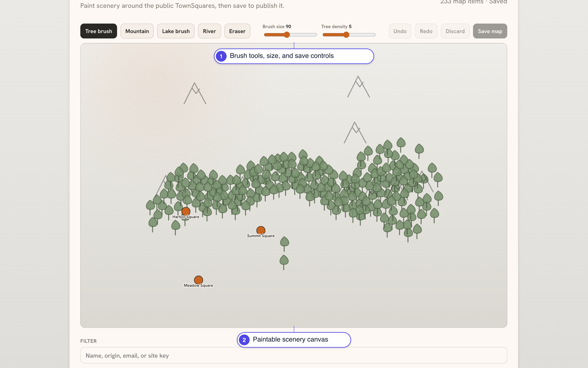Click the mountain icon above Harbor Square

pos(195,93)
